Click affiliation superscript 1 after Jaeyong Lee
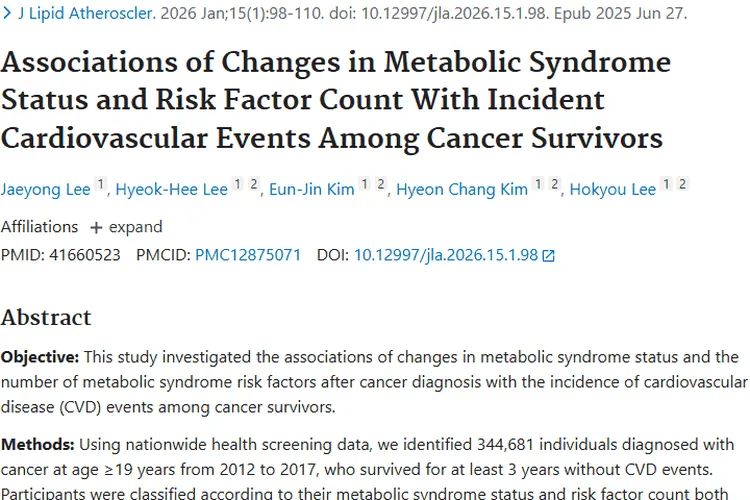This screenshot has height=500, width=750. (x=100, y=185)
